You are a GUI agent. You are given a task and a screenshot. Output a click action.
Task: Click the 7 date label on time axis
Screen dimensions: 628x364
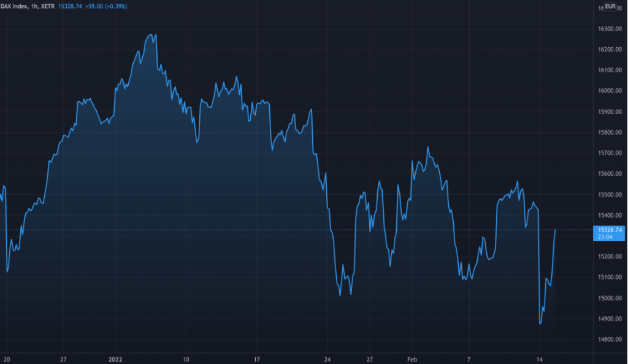click(469, 358)
